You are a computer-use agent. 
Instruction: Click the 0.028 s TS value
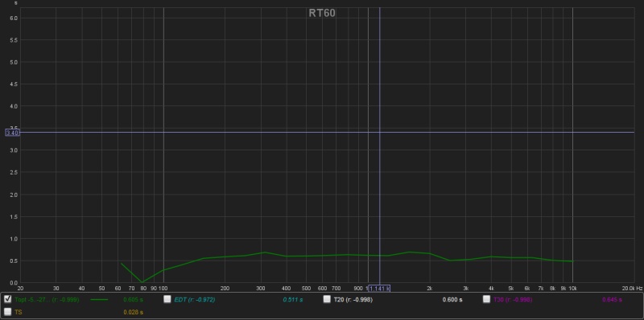[x=133, y=312]
